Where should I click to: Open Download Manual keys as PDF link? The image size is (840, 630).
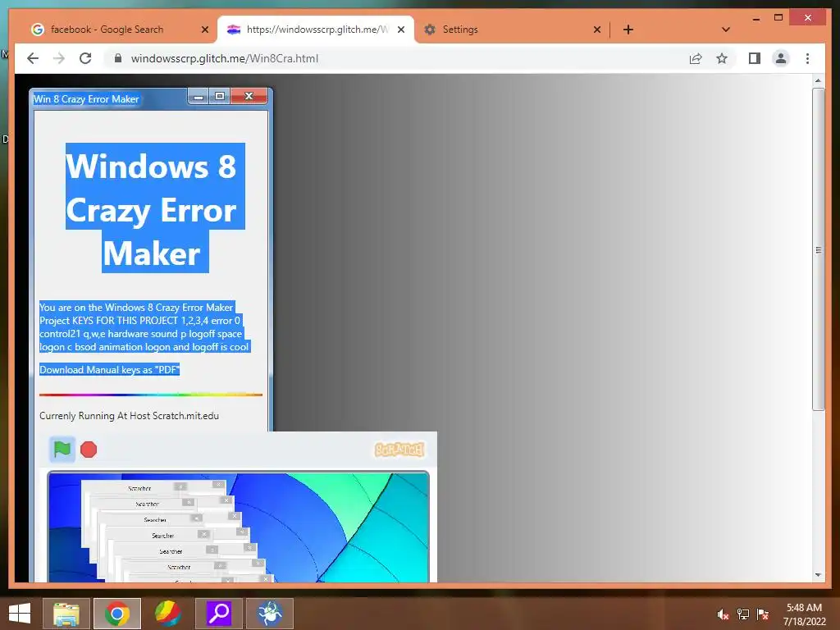(109, 370)
